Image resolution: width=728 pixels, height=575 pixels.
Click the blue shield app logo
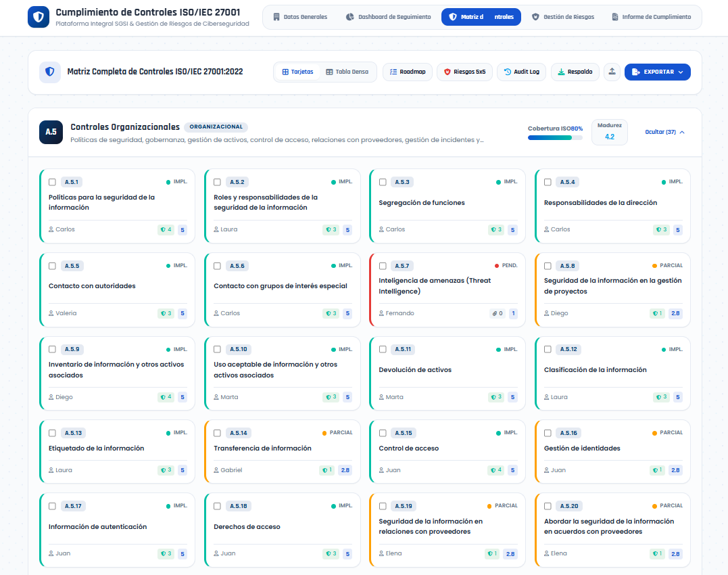point(39,17)
